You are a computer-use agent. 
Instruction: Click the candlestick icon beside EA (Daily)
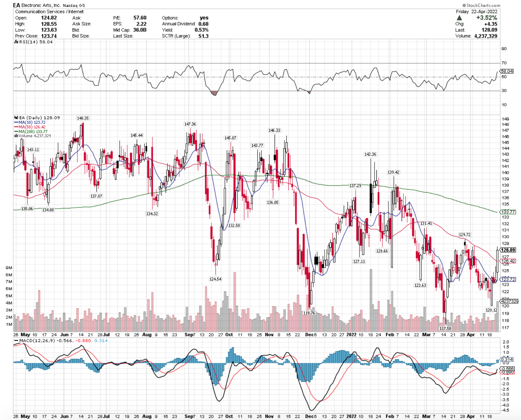[x=16, y=118]
